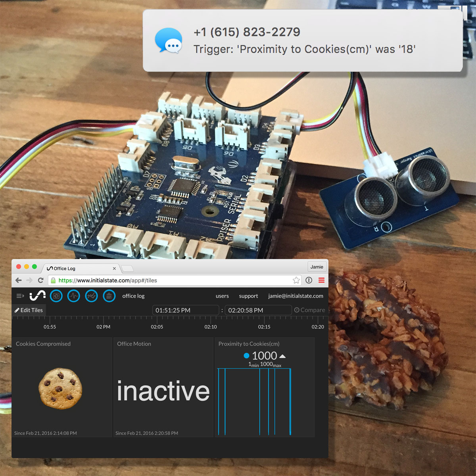Image resolution: width=476 pixels, height=476 pixels.
Task: Go back to the previous page
Action: 18,280
